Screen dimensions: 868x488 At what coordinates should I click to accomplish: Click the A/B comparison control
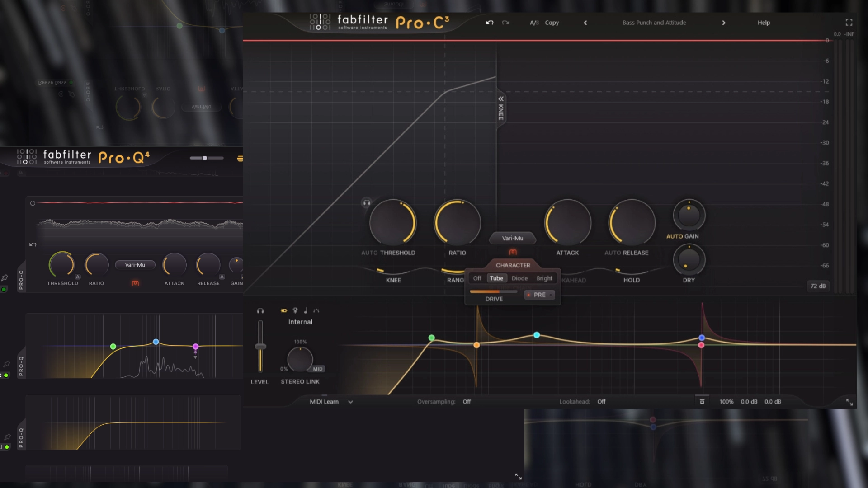click(534, 23)
